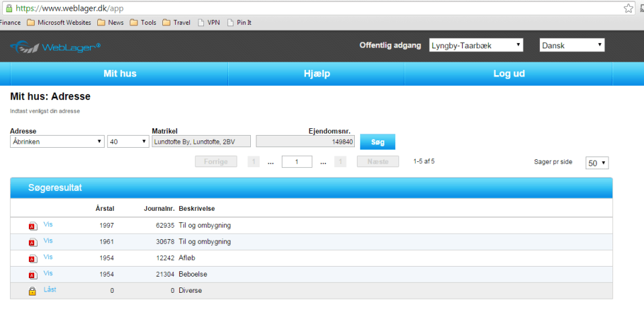Click the Vis link for journal 62935

coord(48,224)
